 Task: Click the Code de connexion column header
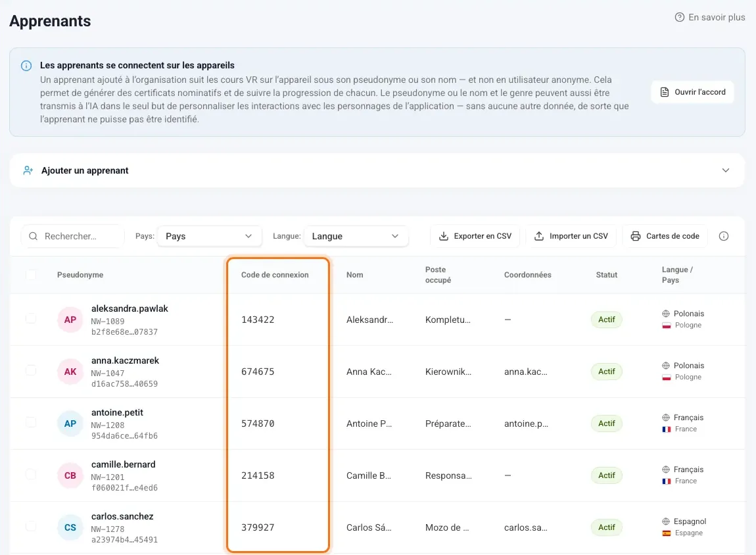point(275,275)
